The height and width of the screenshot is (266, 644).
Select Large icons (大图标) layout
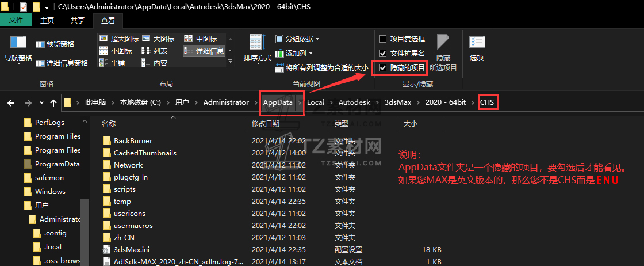pos(159,39)
